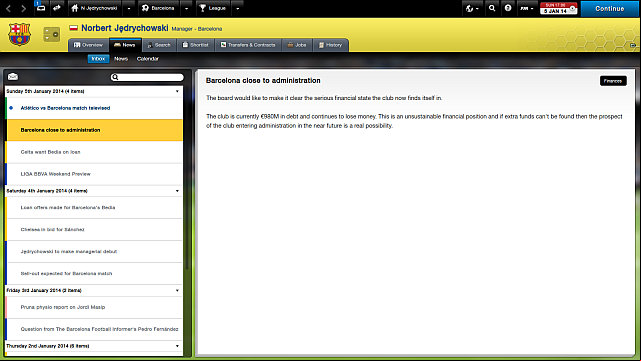
Task: Click the top bar search magnifier
Action: [x=492, y=8]
